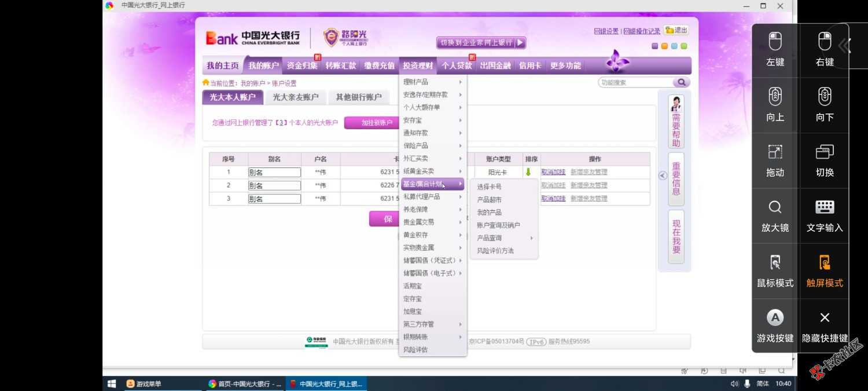Click the search magnifier beside 功能搜索
The height and width of the screenshot is (391, 868).
point(681,82)
